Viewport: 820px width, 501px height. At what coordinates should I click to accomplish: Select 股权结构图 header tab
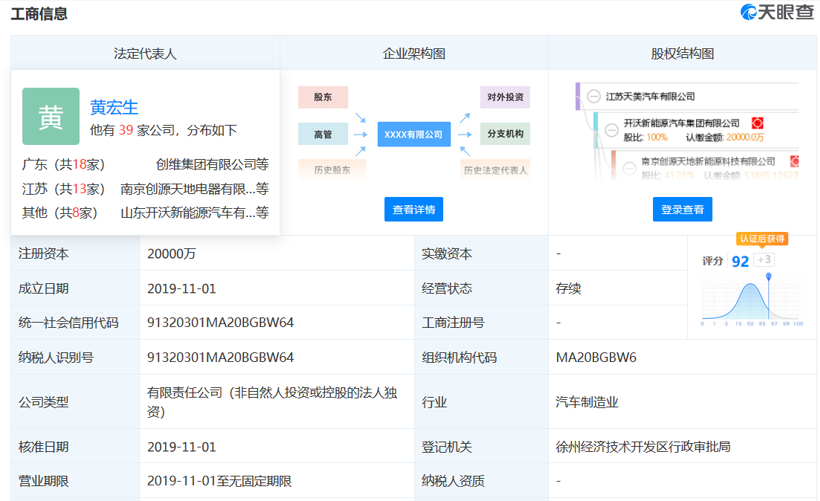682,53
